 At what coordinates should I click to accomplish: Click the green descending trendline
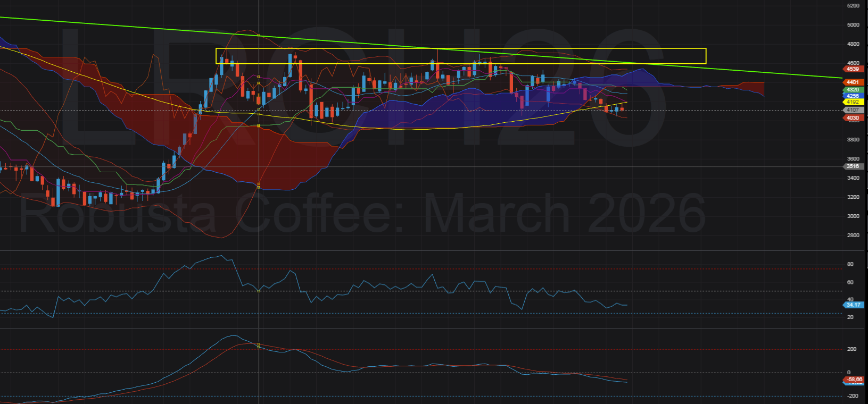tap(745, 71)
